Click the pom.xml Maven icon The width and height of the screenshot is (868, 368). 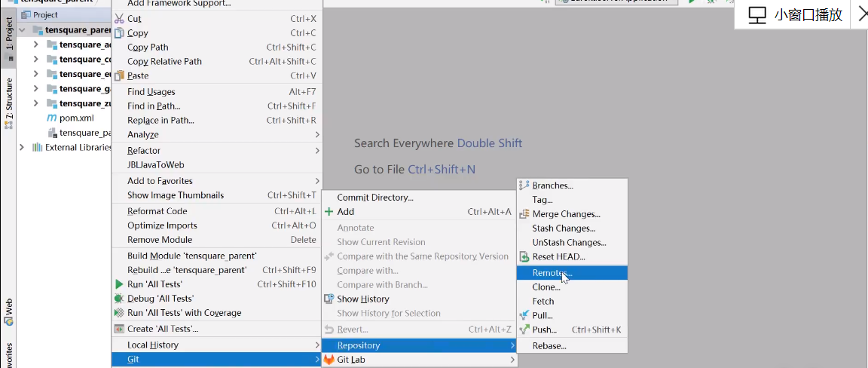[51, 118]
